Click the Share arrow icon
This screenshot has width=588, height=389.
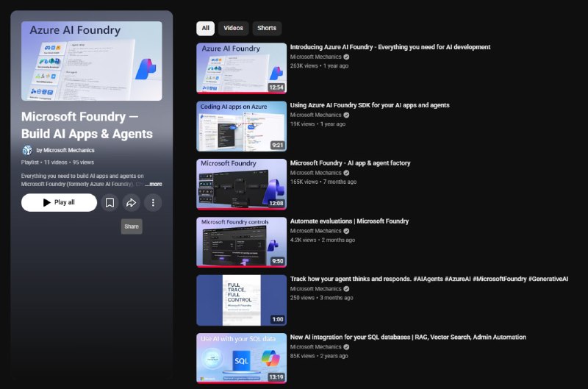tap(132, 202)
